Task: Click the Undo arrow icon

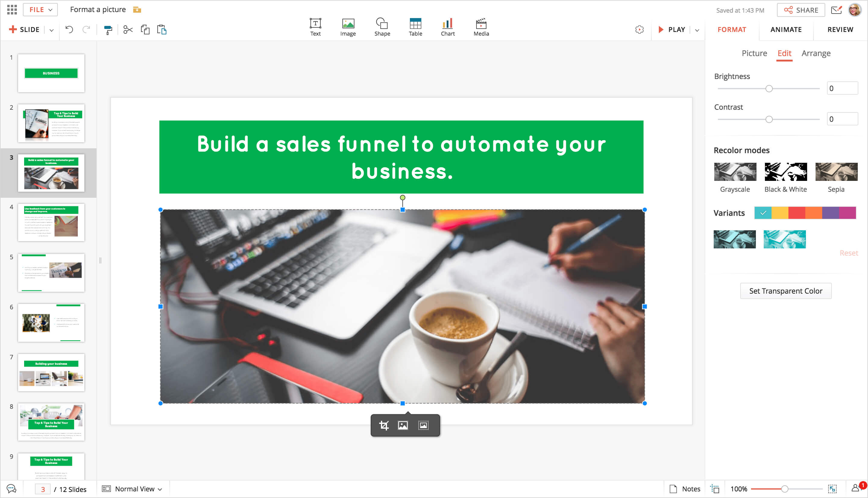Action: 69,30
